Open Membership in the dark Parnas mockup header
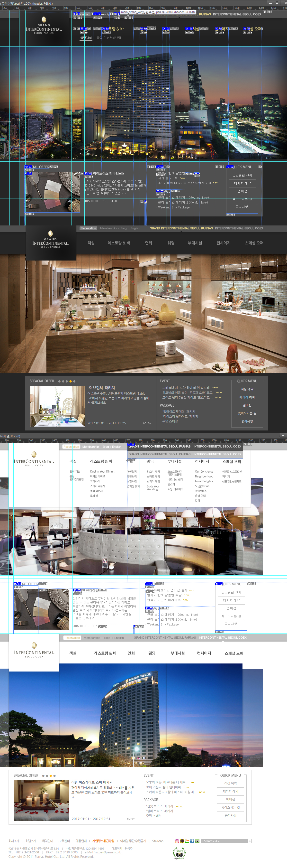The height and width of the screenshot is (868, 287). coord(108,228)
